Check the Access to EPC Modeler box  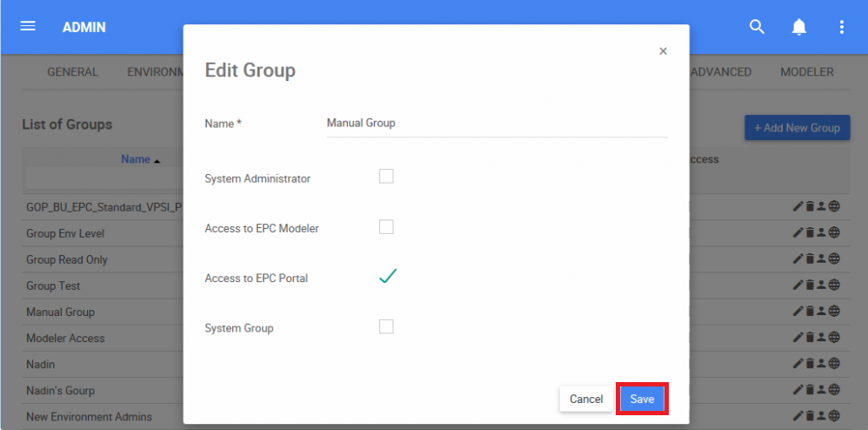(386, 227)
